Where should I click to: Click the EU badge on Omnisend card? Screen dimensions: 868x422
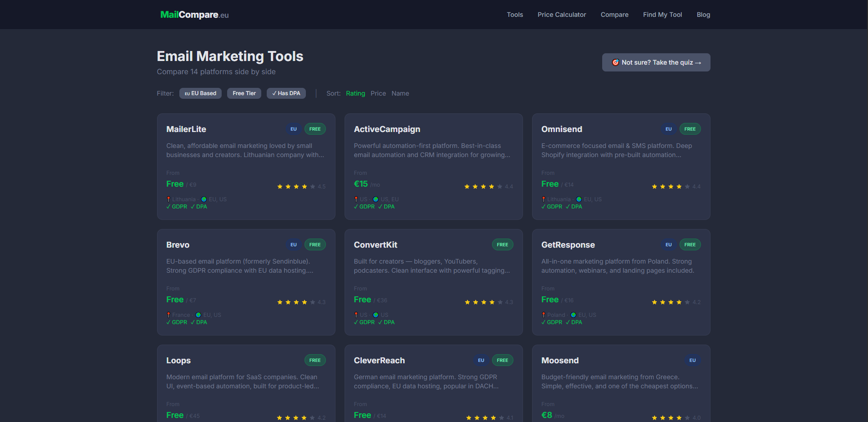[x=669, y=129]
